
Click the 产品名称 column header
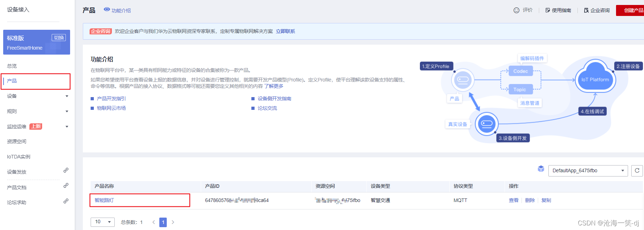(x=104, y=186)
